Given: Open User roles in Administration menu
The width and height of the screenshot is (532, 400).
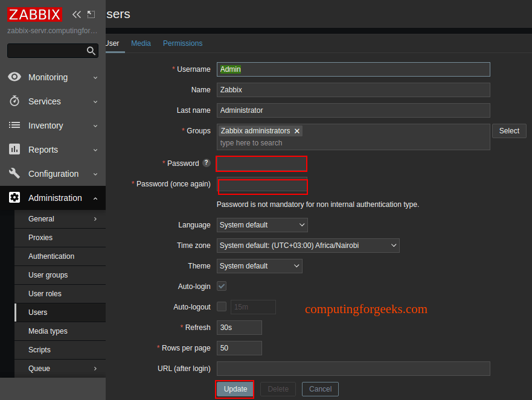Looking at the screenshot, I should click(60, 294).
